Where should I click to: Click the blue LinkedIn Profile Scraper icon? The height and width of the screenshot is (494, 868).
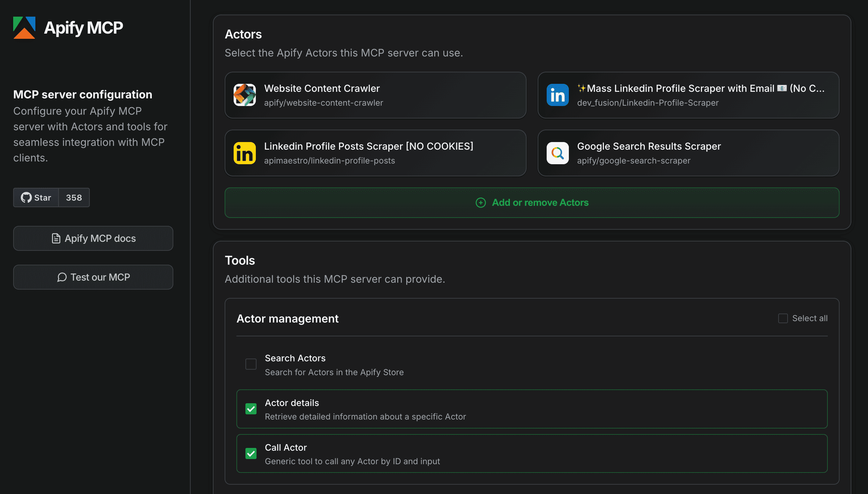pyautogui.click(x=557, y=95)
